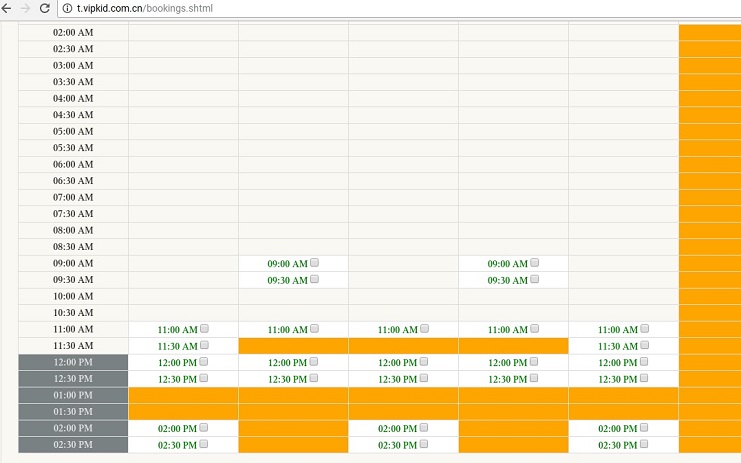
Task: Click orange 02:00 PM cell in fourth day column
Action: (x=513, y=428)
